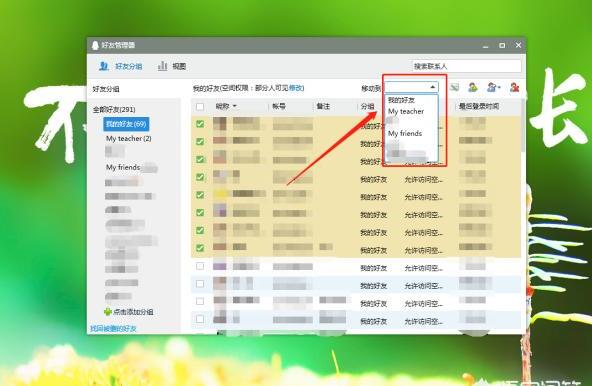Screen dimensions: 592x386
Task: Check the first unchecked friend row checkbox
Action: (x=200, y=266)
